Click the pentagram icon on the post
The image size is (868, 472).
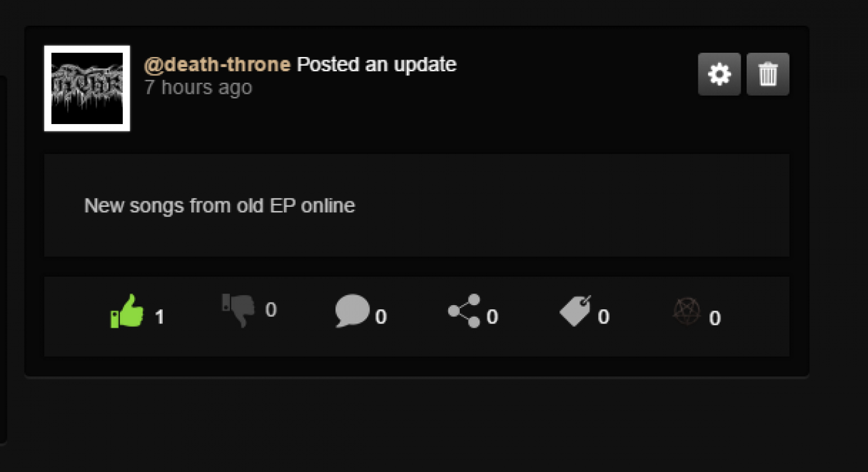pyautogui.click(x=686, y=311)
